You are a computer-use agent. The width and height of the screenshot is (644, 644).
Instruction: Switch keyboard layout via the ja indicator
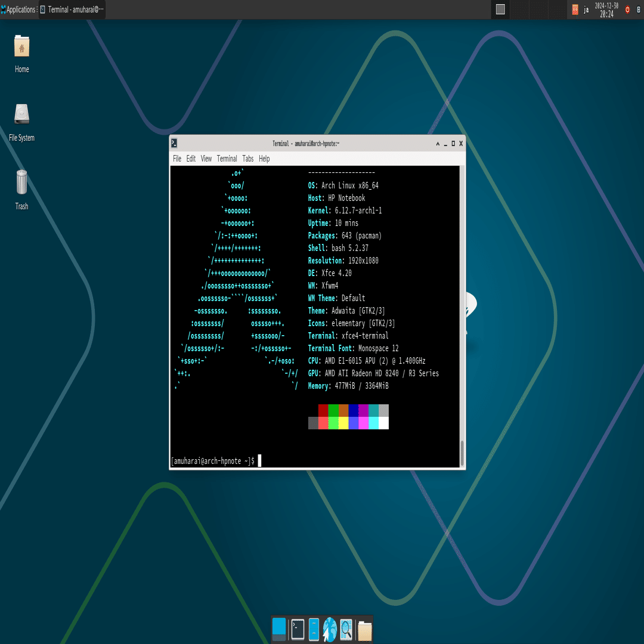click(x=586, y=10)
